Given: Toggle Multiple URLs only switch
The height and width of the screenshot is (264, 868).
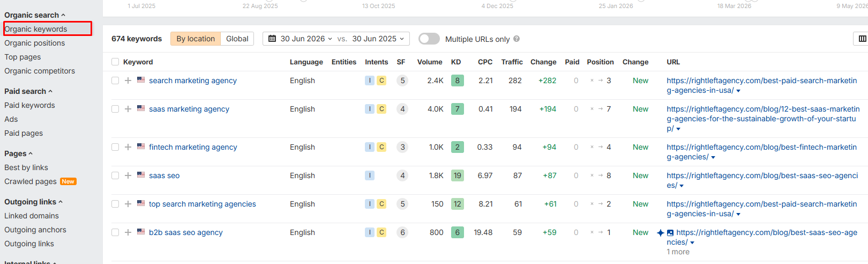Looking at the screenshot, I should tap(429, 39).
